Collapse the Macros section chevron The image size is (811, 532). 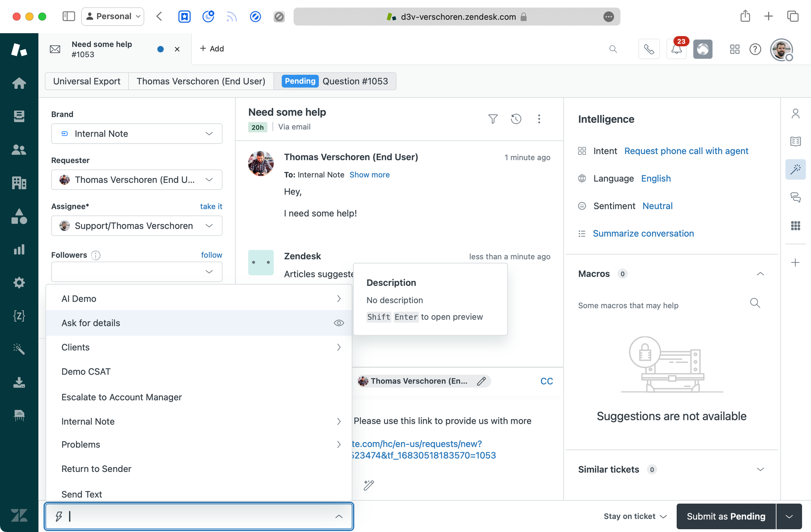pos(760,274)
